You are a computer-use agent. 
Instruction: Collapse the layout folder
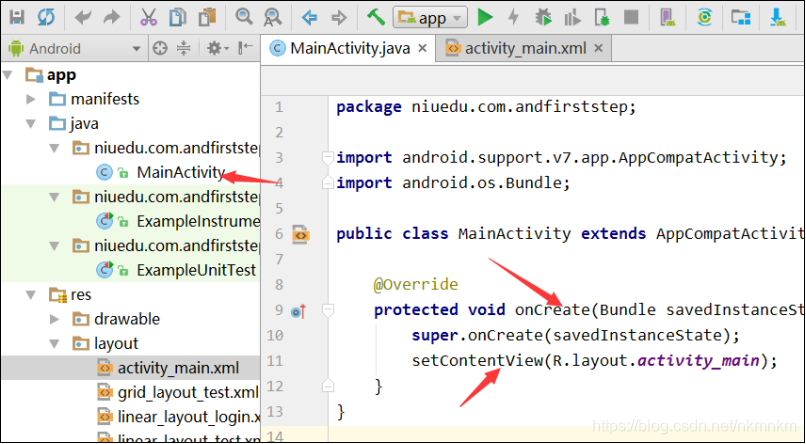click(x=54, y=344)
